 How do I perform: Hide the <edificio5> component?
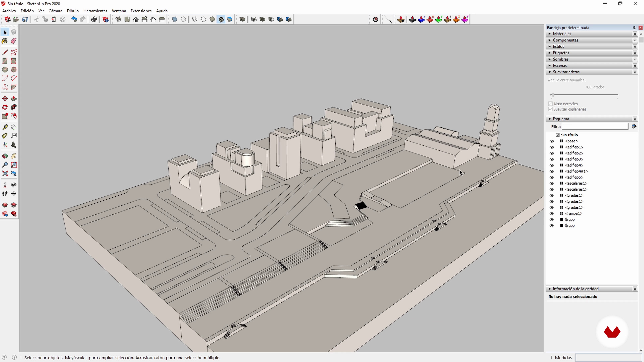552,177
